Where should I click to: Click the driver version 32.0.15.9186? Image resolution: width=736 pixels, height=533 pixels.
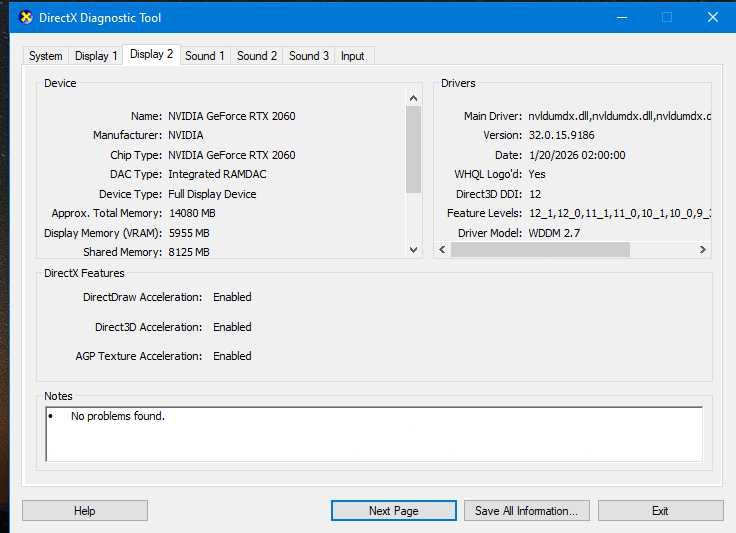click(561, 135)
